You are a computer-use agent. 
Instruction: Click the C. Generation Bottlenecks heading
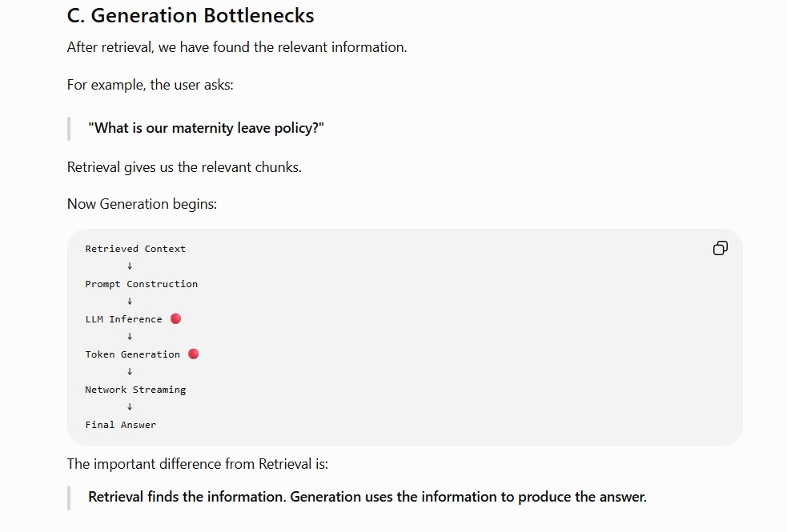coord(191,15)
